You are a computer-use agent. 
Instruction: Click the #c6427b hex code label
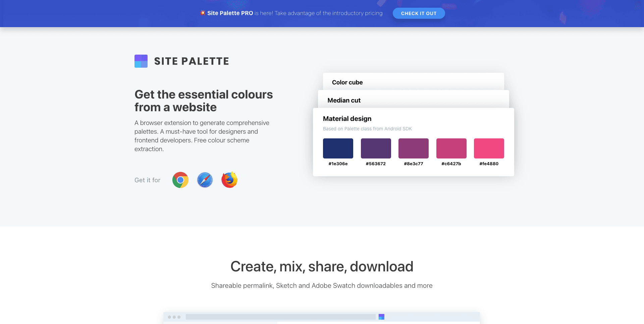click(x=451, y=164)
